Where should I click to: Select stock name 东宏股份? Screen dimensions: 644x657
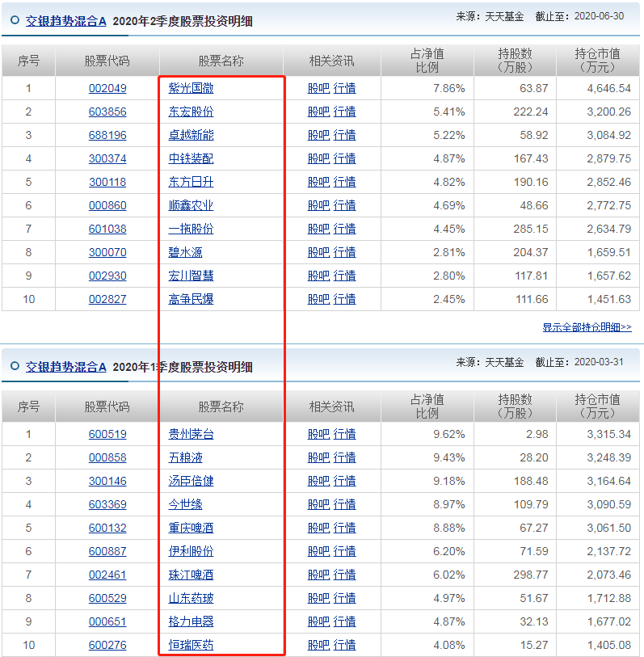pyautogui.click(x=191, y=112)
